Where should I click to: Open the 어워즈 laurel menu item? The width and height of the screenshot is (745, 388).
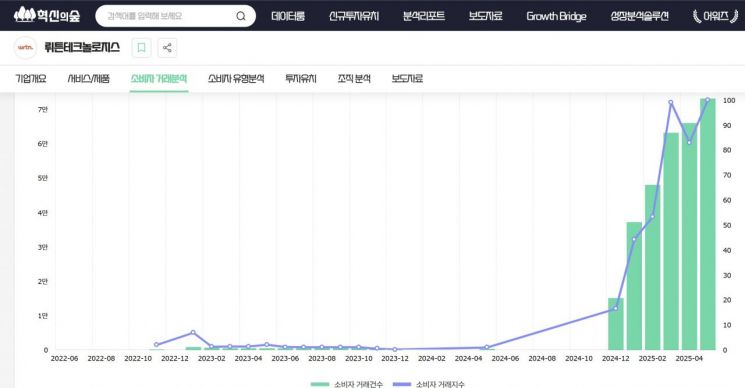715,16
